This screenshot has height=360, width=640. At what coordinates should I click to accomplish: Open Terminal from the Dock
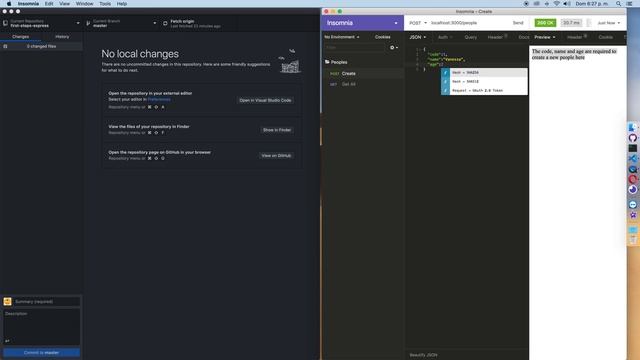click(x=633, y=149)
